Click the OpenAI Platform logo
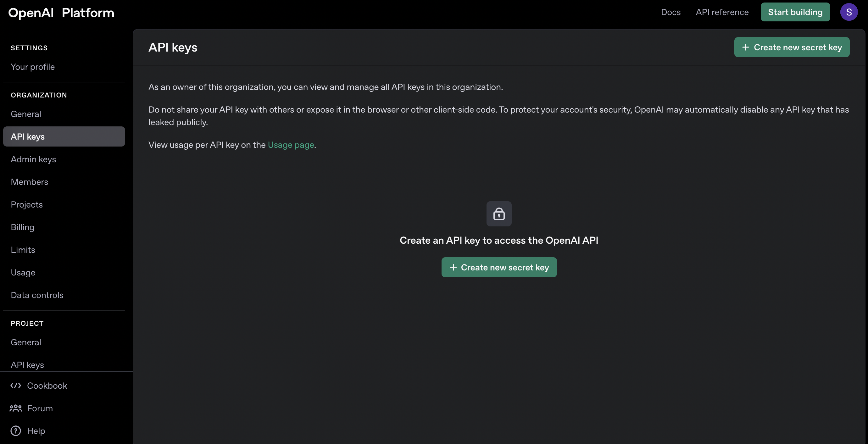 (x=61, y=13)
